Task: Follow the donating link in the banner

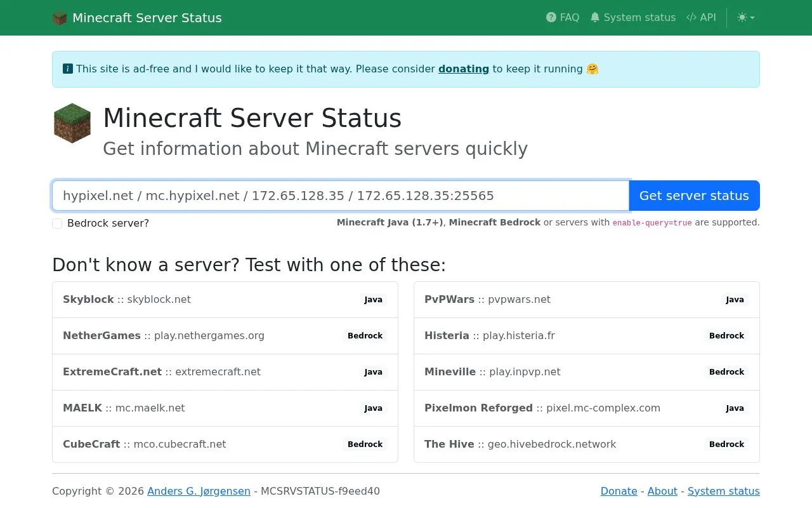Action: 464,69
